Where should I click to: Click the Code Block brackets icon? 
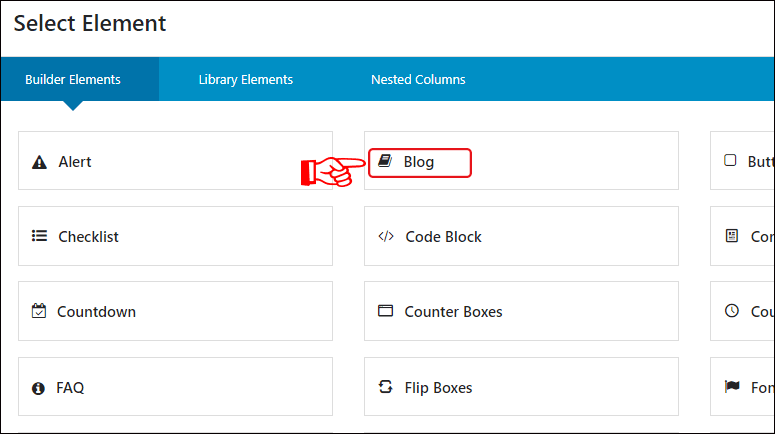(386, 236)
